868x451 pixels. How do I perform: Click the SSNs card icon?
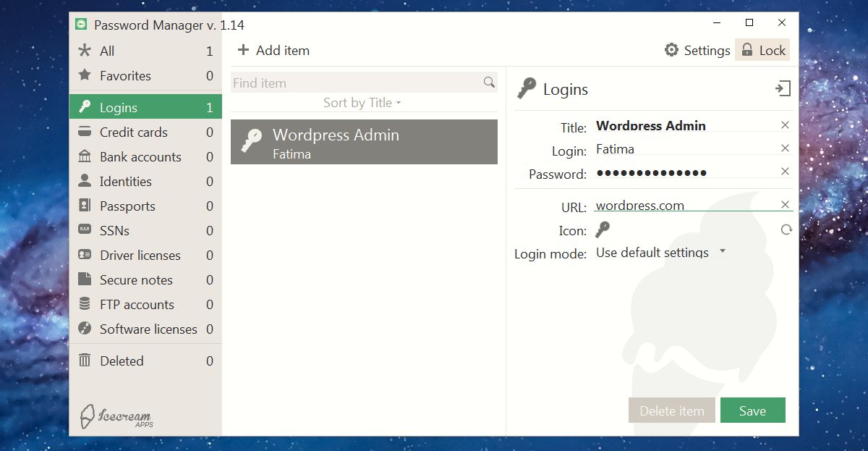(85, 230)
